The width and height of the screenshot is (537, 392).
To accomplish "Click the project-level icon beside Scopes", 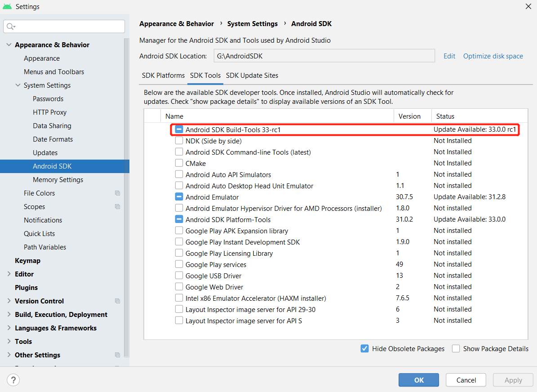I will pos(117,207).
